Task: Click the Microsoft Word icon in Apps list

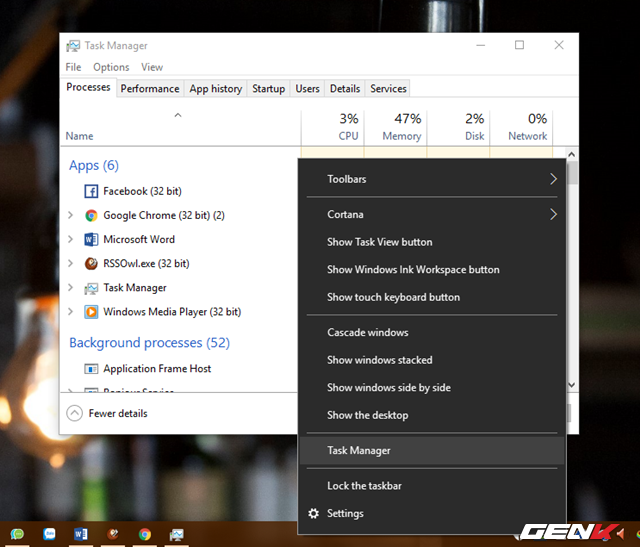Action: pos(91,239)
